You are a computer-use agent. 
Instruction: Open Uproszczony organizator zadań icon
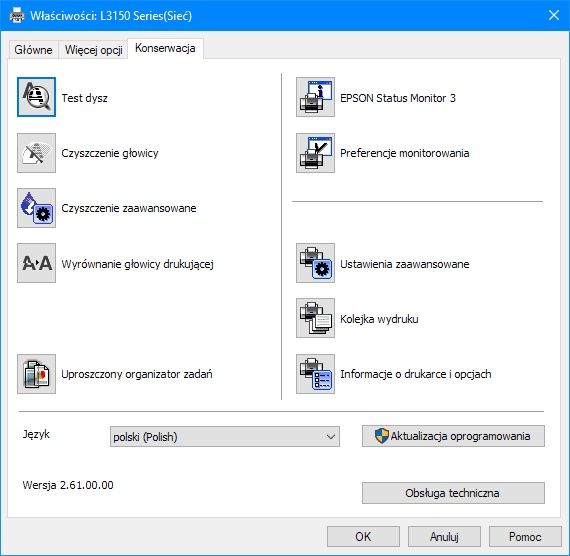pos(36,374)
